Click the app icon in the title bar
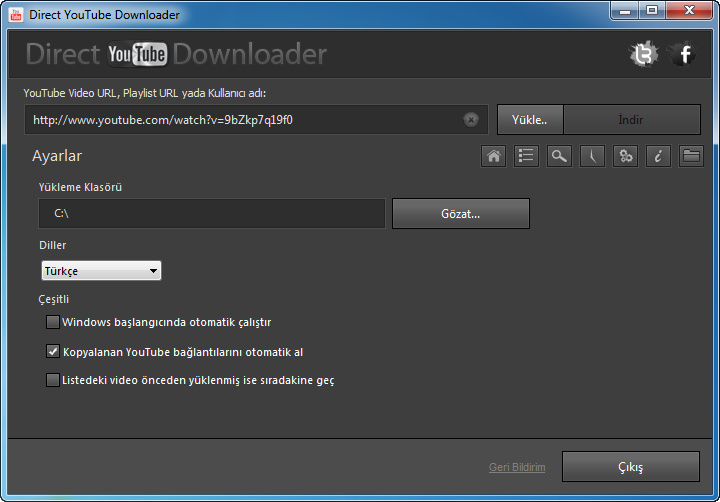The image size is (720, 502). coord(16,15)
